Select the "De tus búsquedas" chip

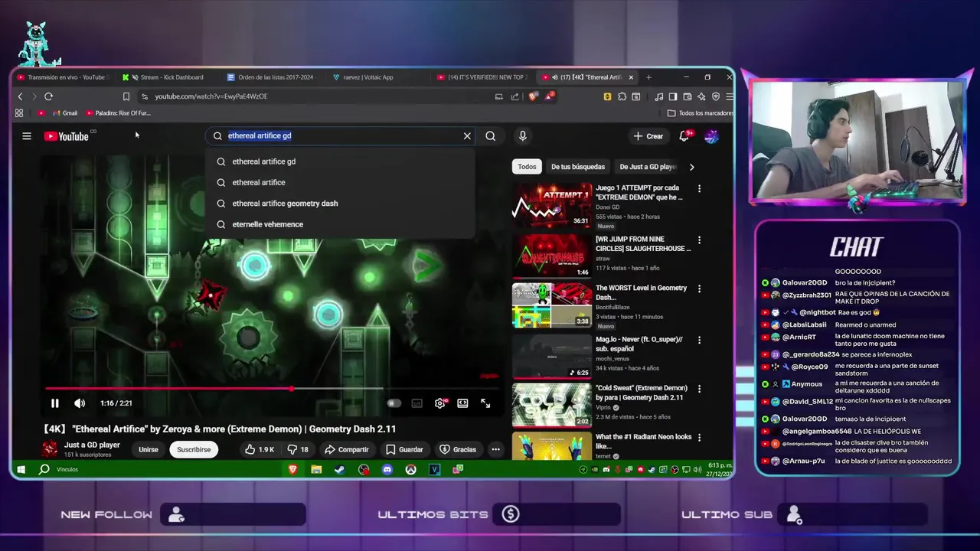pyautogui.click(x=578, y=167)
